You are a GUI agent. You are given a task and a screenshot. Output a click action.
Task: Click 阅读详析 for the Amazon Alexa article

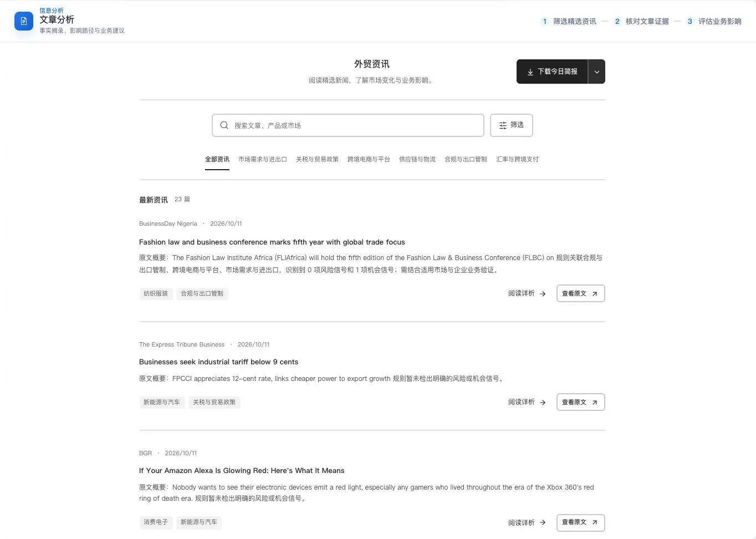pos(527,522)
